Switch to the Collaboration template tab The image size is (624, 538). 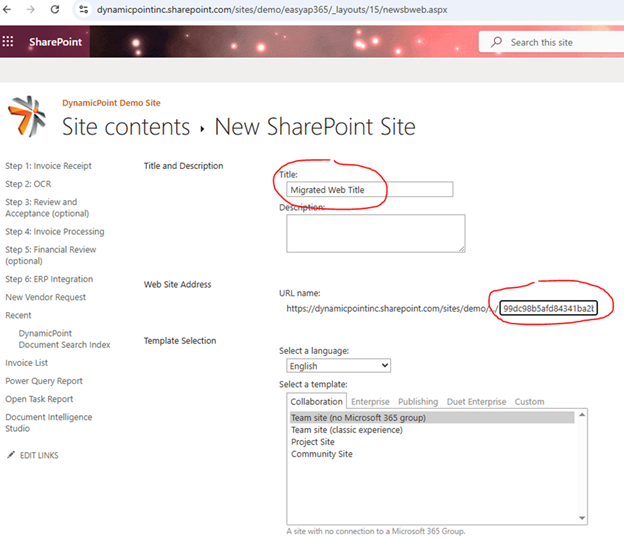point(316,402)
